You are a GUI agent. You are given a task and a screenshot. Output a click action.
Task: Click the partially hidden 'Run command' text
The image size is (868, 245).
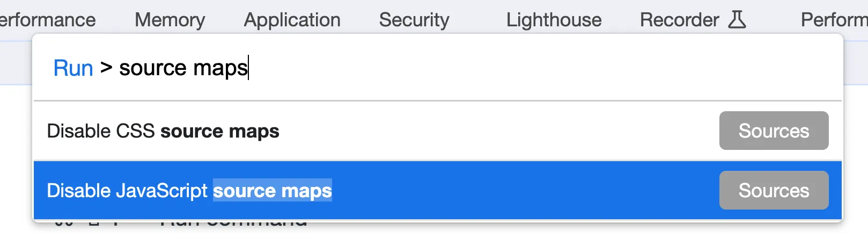pyautogui.click(x=234, y=222)
